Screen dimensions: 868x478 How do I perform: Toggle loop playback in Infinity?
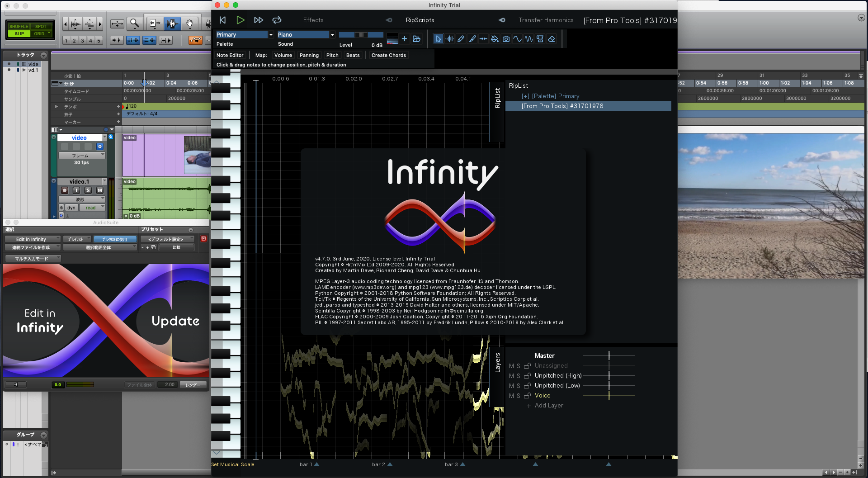(277, 20)
